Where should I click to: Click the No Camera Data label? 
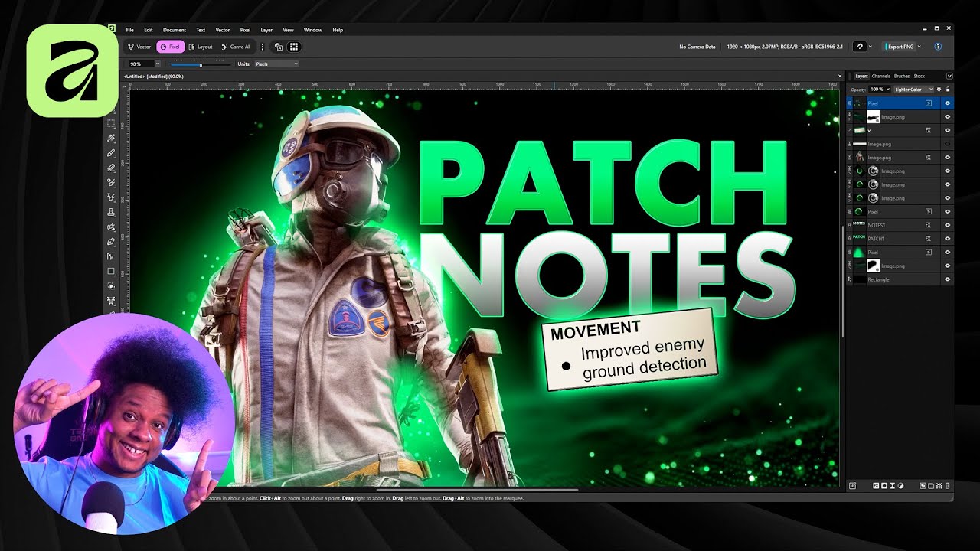point(697,47)
